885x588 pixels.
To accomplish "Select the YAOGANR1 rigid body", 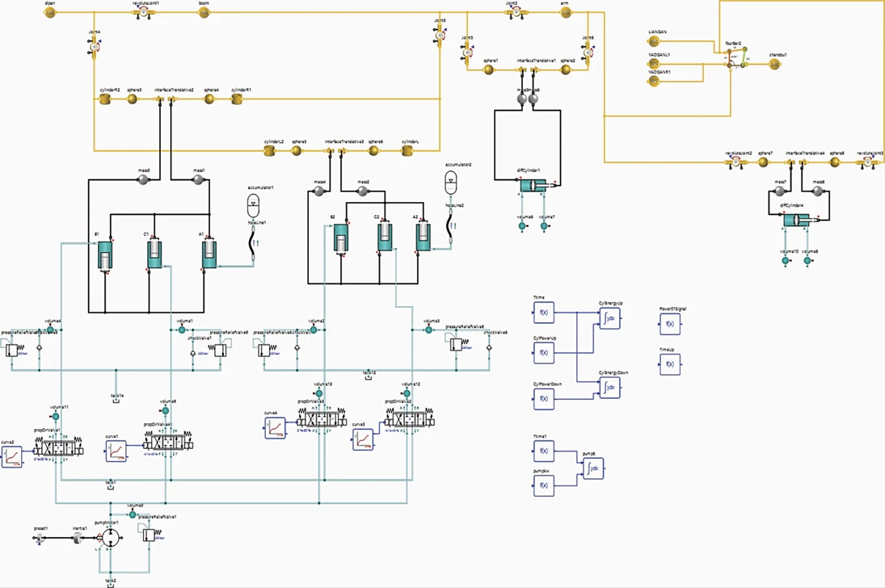I will [654, 81].
